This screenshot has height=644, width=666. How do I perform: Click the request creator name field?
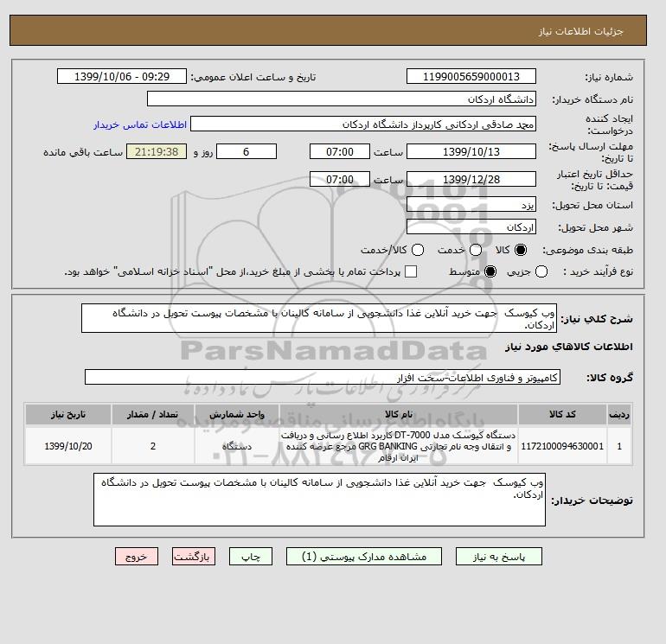pyautogui.click(x=363, y=124)
